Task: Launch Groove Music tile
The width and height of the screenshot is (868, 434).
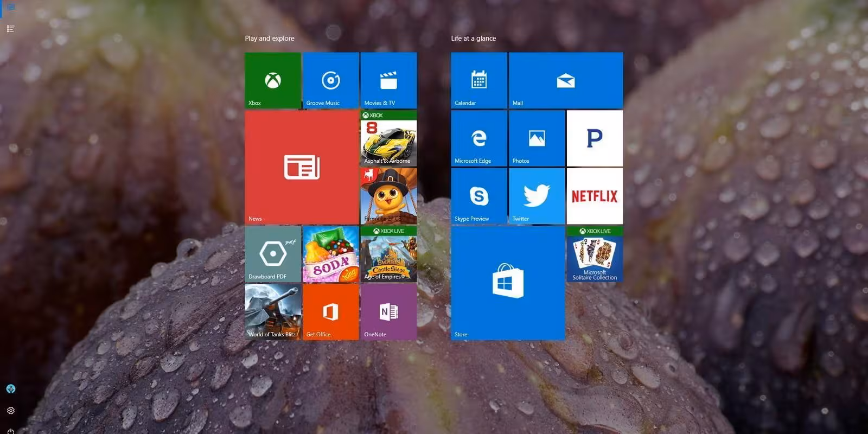Action: tap(331, 80)
